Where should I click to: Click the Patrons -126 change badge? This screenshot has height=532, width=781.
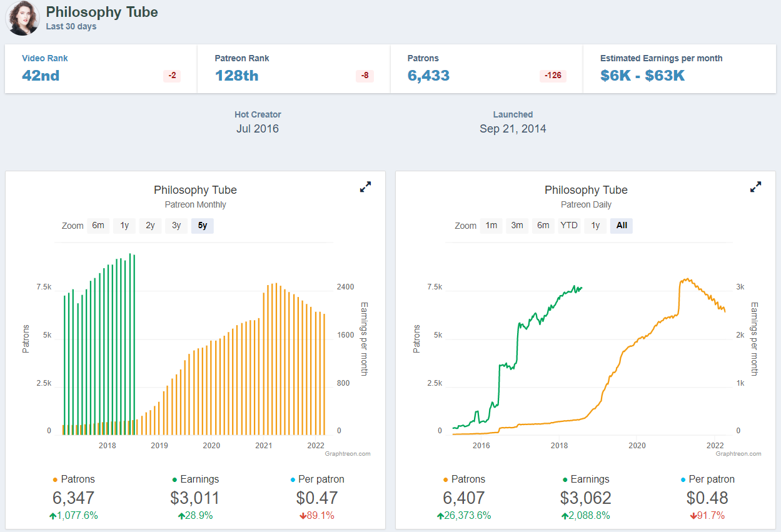coord(553,76)
